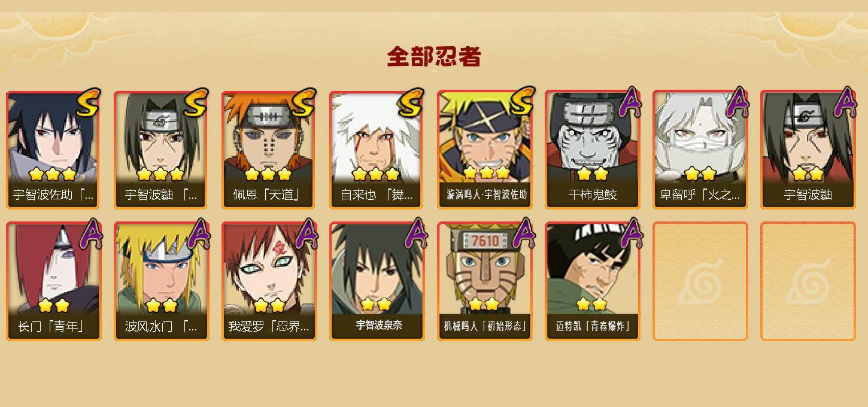
Task: Open the 佩恩「天道」 ninja card
Action: pos(269,150)
